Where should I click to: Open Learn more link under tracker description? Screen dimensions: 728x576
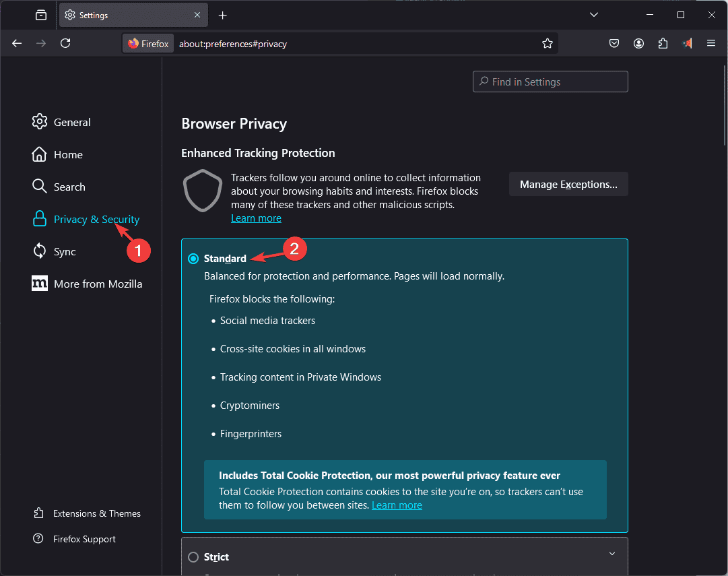point(257,218)
